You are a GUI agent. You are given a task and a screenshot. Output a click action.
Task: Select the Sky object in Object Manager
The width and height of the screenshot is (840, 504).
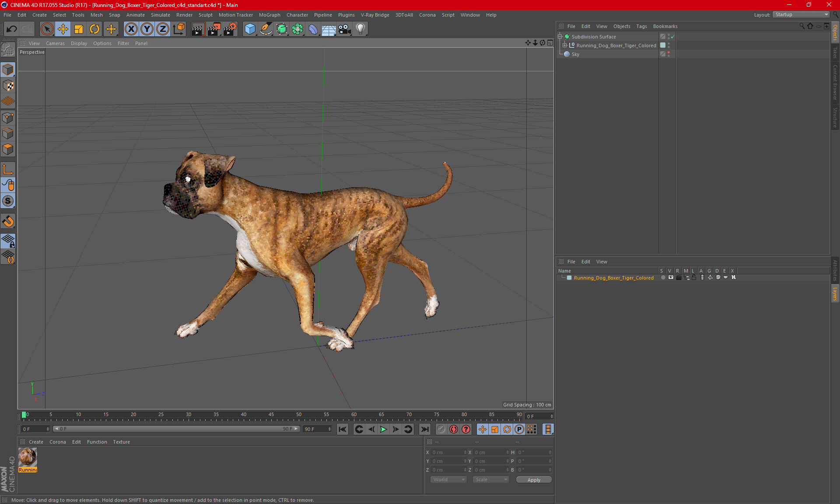(x=575, y=54)
